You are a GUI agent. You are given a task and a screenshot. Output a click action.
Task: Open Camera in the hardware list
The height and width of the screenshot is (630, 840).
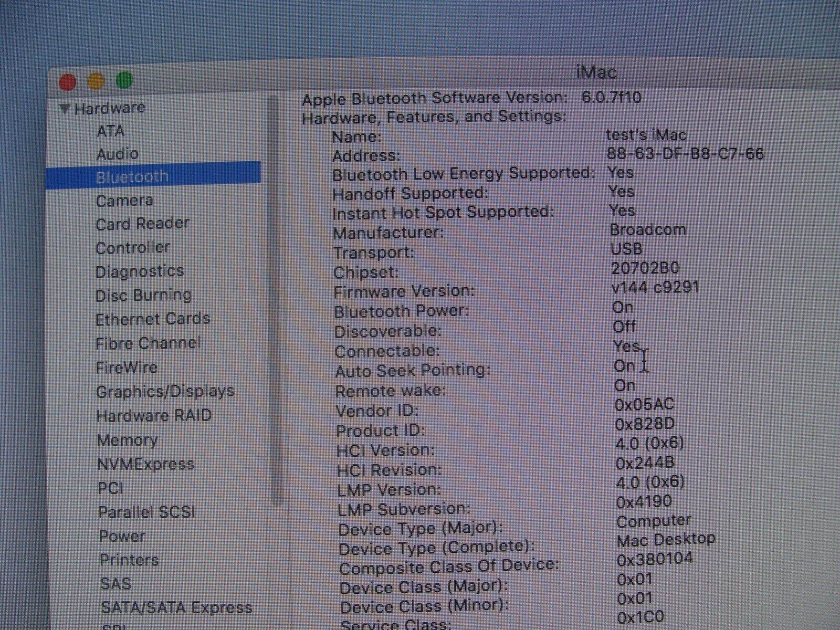point(124,201)
